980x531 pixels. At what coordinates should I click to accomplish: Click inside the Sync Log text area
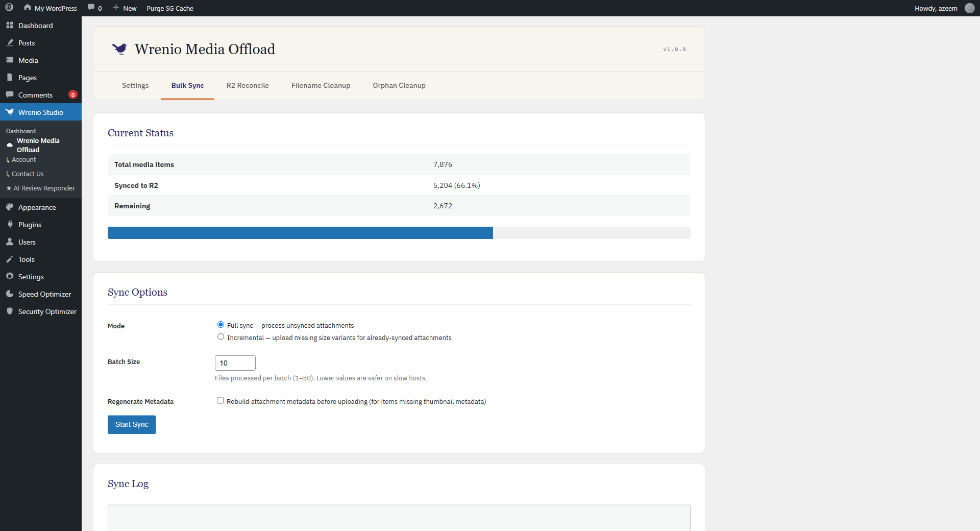tap(399, 518)
